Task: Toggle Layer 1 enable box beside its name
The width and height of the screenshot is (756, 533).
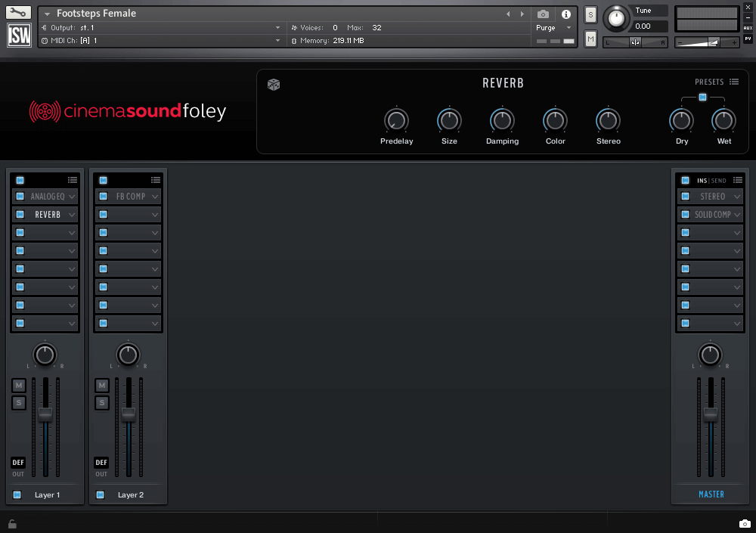Action: 17,494
